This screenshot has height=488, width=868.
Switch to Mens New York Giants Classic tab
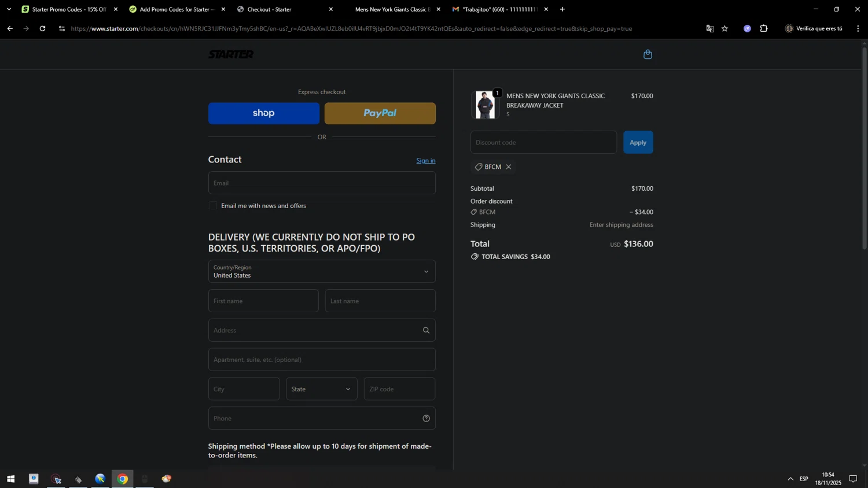[392, 9]
